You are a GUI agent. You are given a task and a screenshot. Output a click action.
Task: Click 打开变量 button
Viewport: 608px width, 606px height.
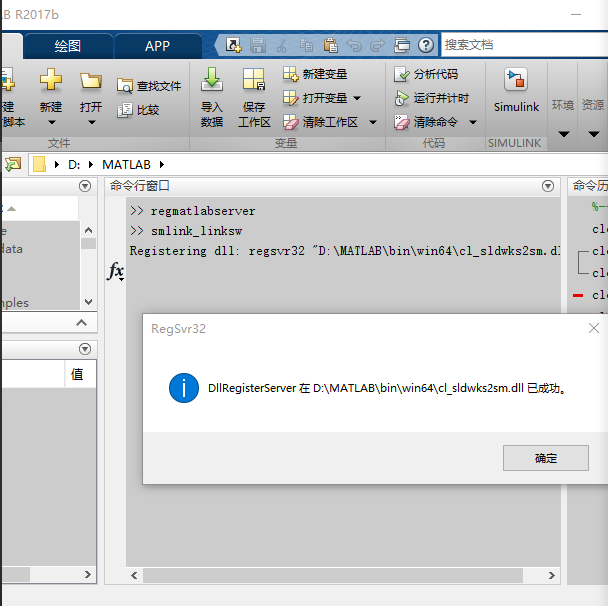click(315, 98)
